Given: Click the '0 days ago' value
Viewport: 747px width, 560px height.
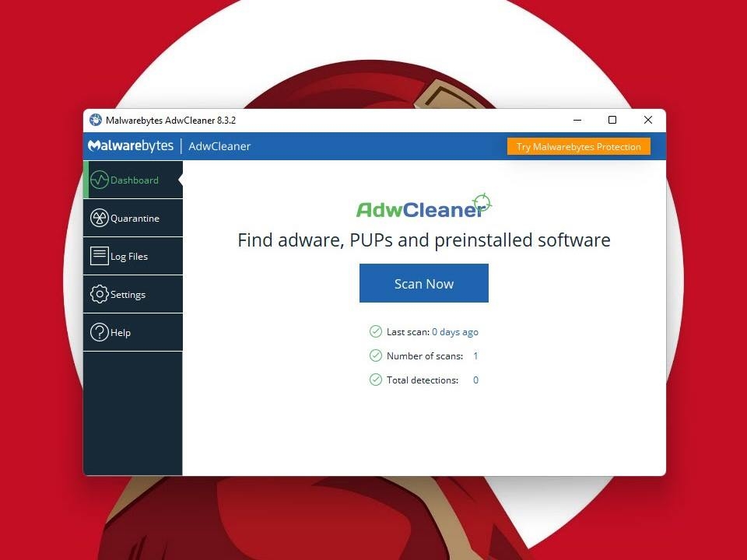Looking at the screenshot, I should 455,332.
